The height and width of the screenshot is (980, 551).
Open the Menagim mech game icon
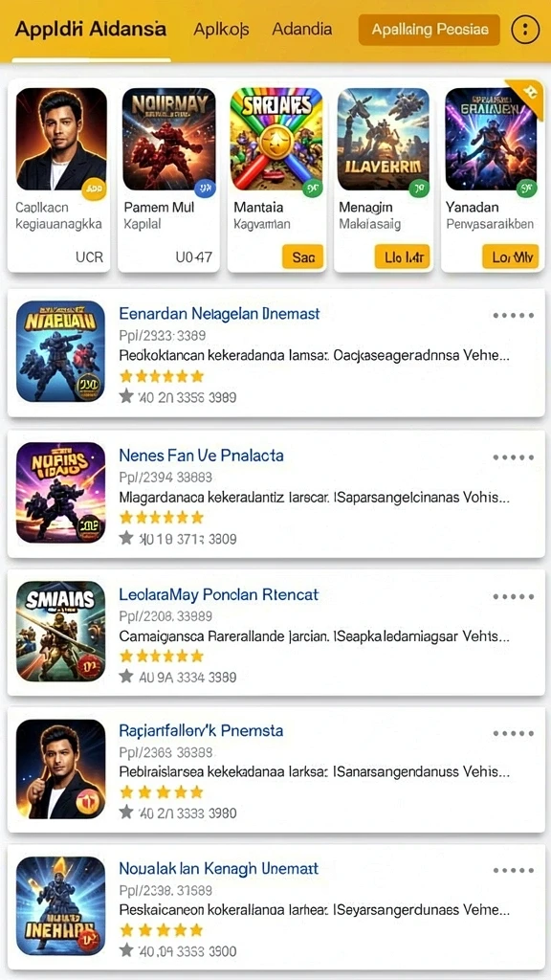(x=384, y=139)
